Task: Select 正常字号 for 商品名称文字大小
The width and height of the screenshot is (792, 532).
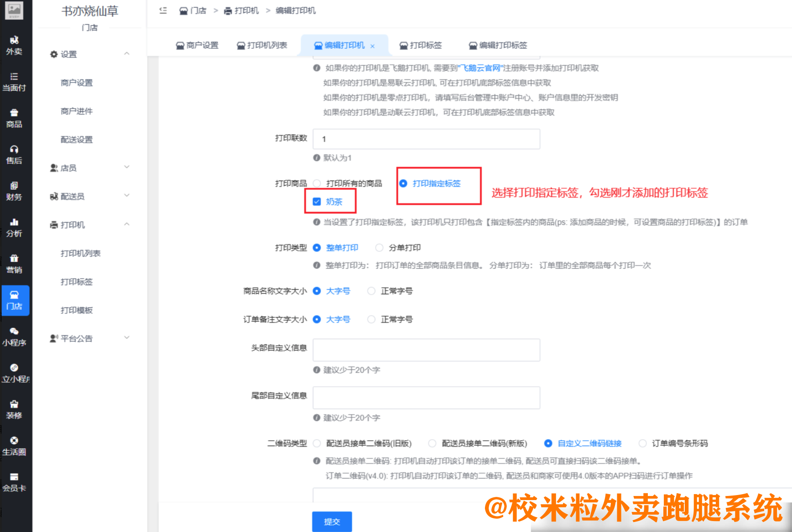Action: [371, 291]
